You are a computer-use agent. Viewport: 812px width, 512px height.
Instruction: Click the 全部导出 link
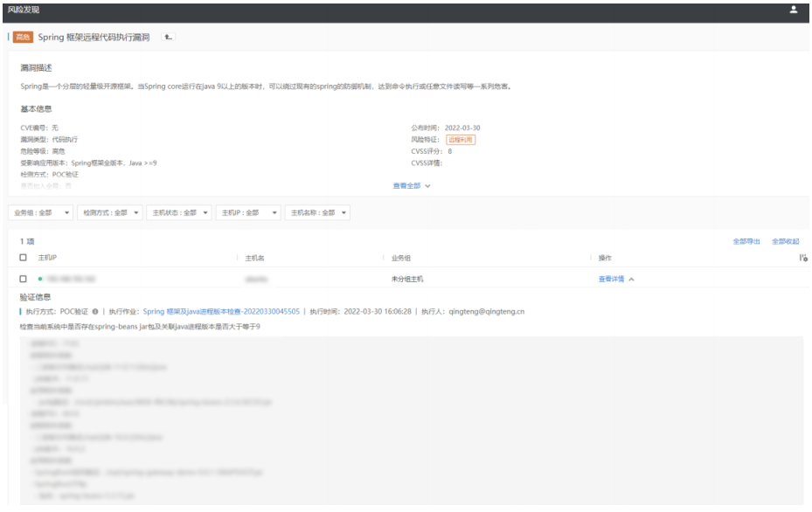tap(746, 242)
